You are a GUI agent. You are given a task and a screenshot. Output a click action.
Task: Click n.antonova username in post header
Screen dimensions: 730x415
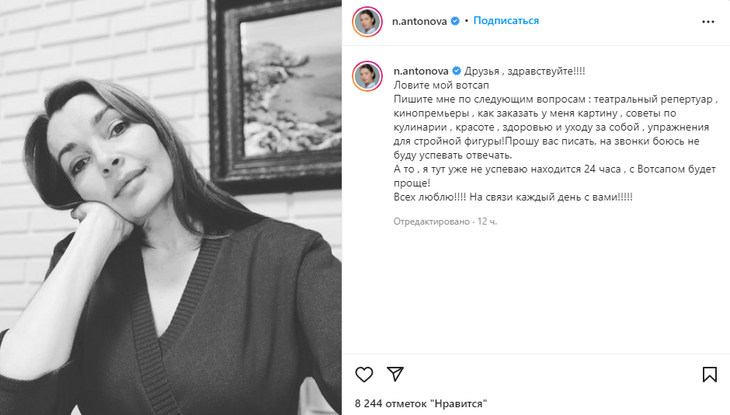tap(419, 21)
